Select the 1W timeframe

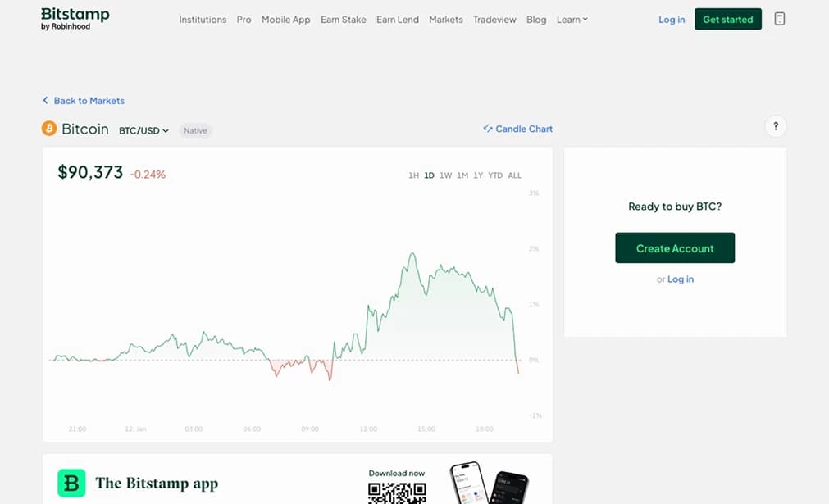tap(445, 175)
